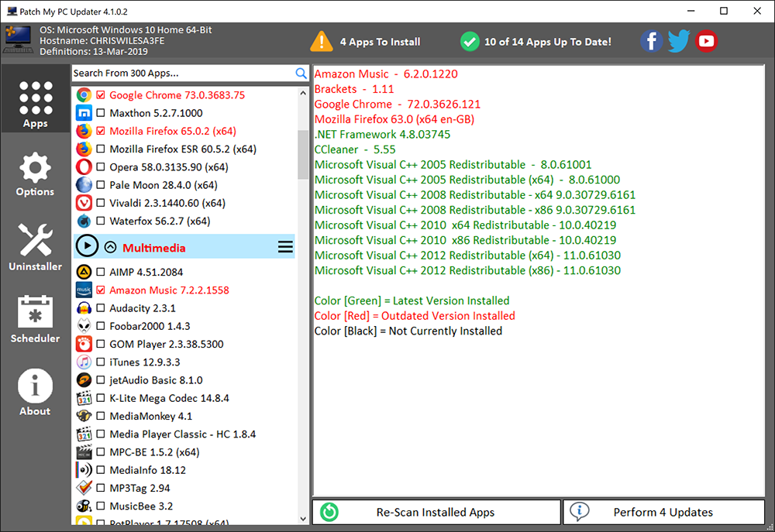Click the MusicBee icon

(x=84, y=506)
